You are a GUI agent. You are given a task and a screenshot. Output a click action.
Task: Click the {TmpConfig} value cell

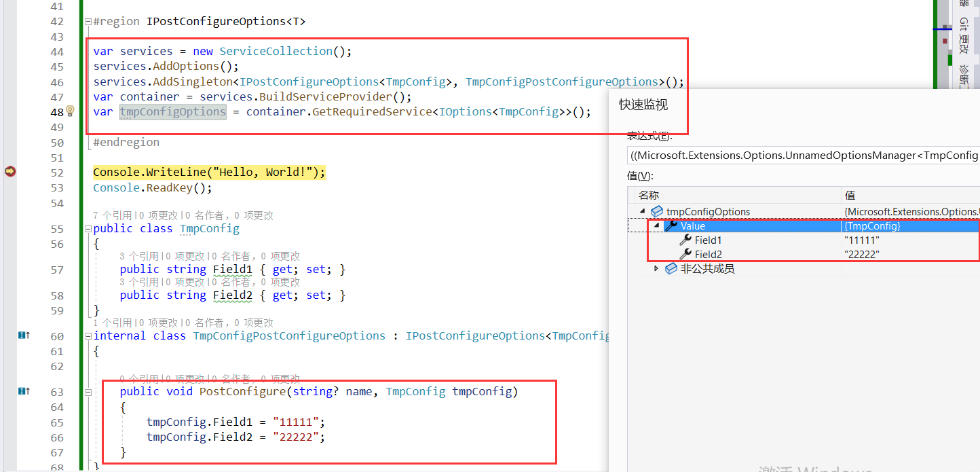(x=910, y=225)
